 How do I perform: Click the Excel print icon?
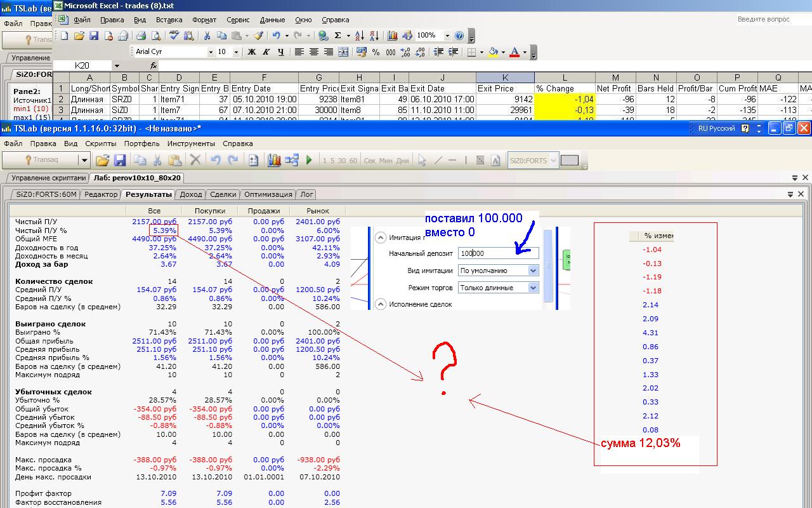click(141, 36)
